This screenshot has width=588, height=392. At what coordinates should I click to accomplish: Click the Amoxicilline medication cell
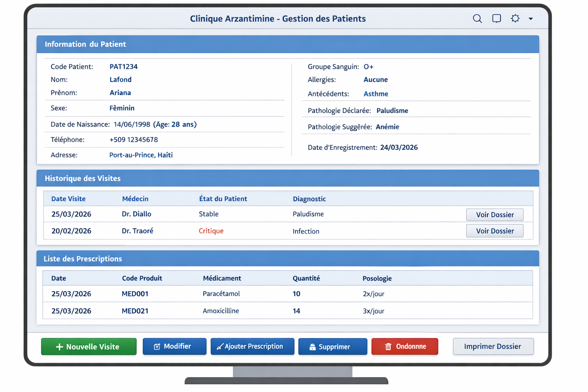point(221,311)
